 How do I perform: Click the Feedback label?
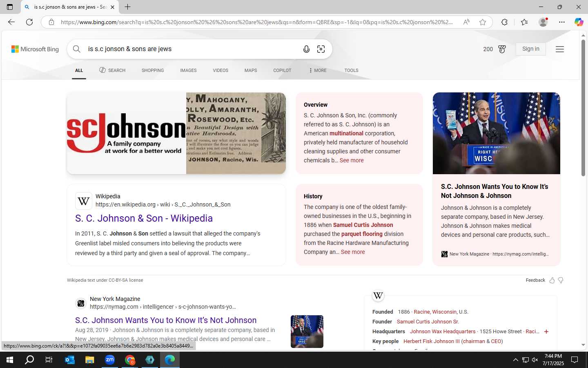535,280
